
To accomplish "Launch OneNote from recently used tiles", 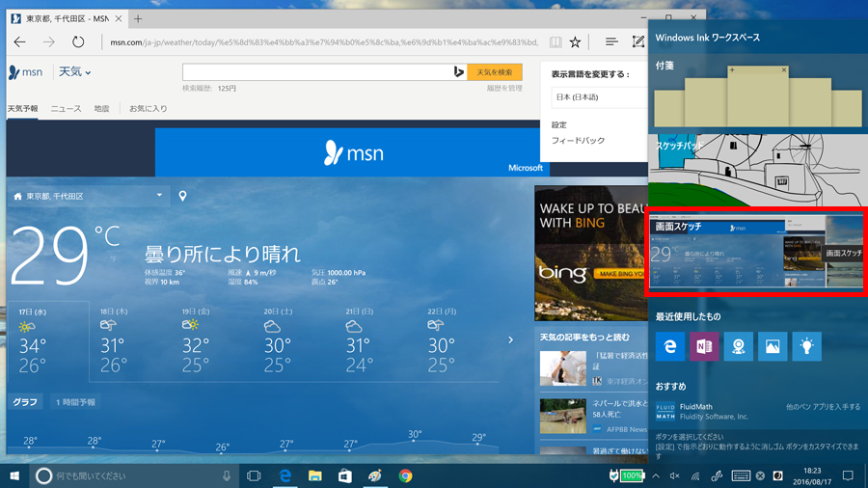I will click(704, 347).
